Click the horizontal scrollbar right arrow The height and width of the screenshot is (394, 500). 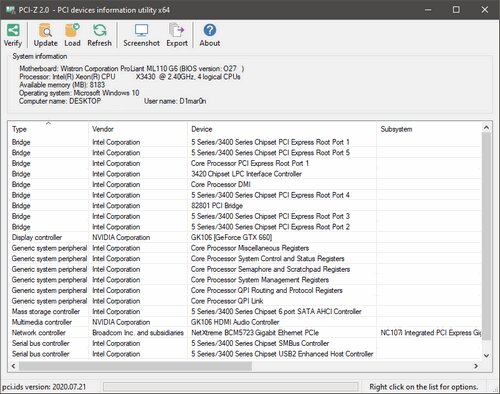(x=476, y=366)
